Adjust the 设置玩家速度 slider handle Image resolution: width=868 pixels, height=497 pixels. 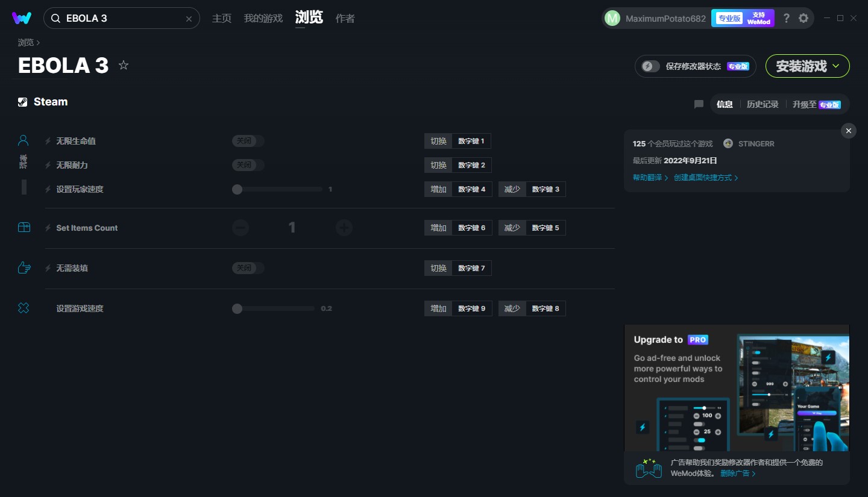(237, 189)
